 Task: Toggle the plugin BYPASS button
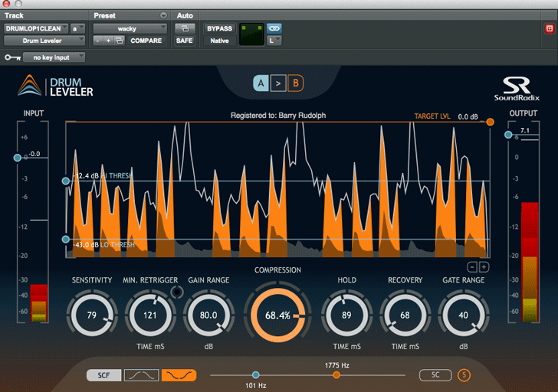click(219, 28)
